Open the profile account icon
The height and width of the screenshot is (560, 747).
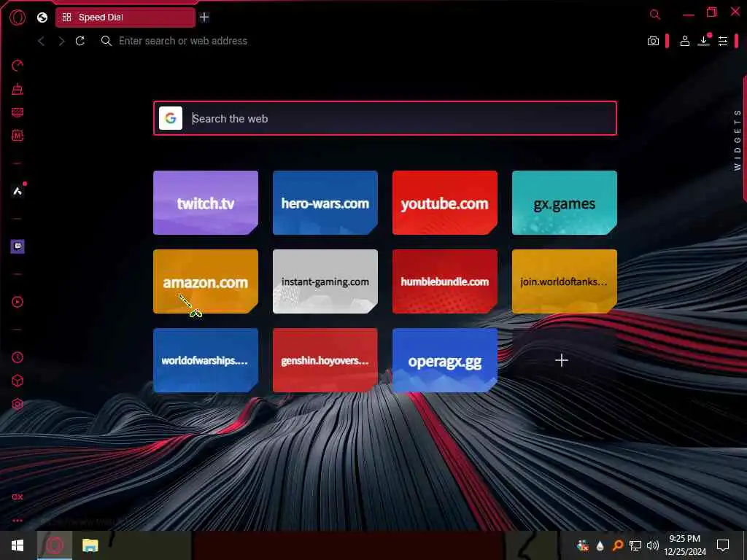tap(684, 41)
